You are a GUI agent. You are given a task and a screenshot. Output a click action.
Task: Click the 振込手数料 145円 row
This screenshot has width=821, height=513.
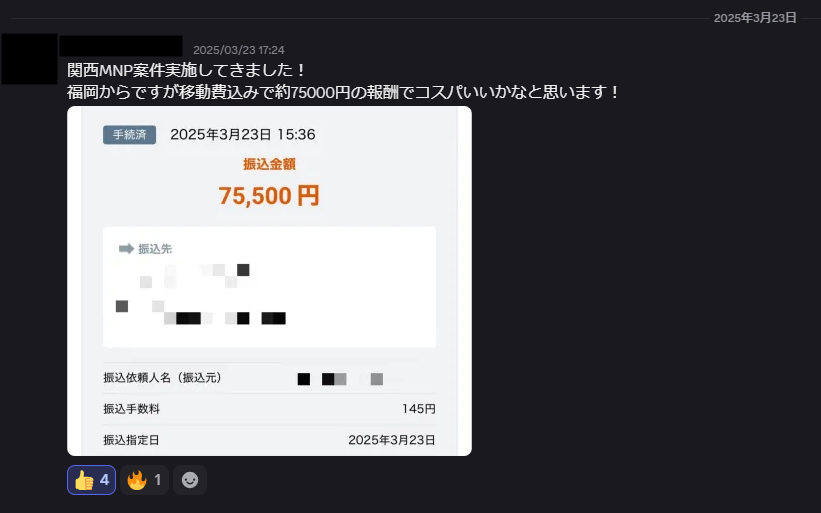coord(269,409)
